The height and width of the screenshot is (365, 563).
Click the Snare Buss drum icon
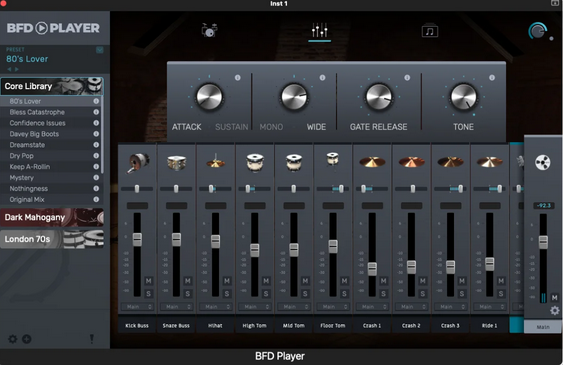click(x=176, y=162)
